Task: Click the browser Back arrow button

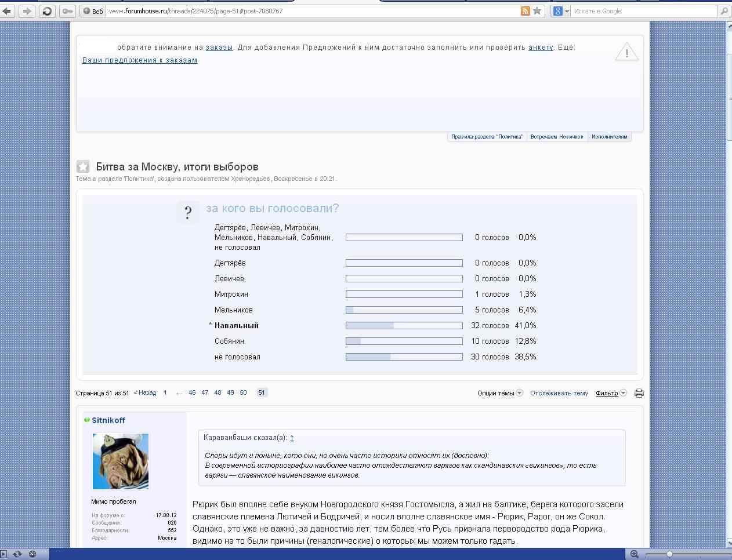Action: tap(8, 11)
